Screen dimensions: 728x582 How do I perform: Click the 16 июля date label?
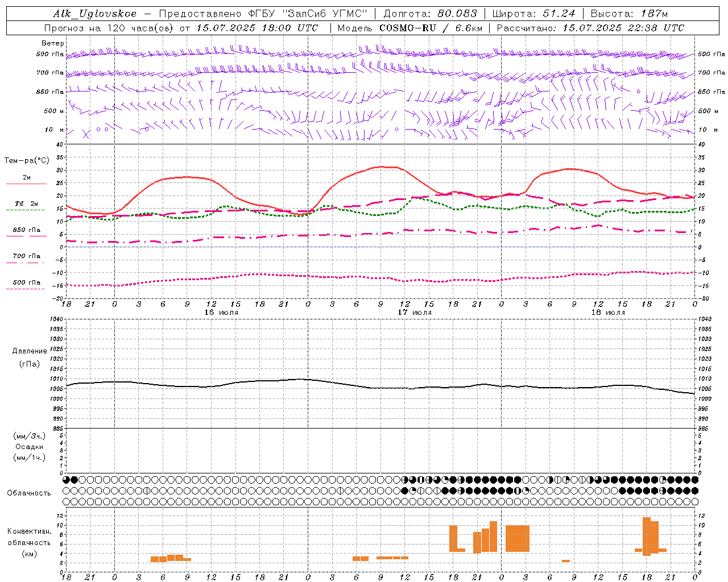221,313
